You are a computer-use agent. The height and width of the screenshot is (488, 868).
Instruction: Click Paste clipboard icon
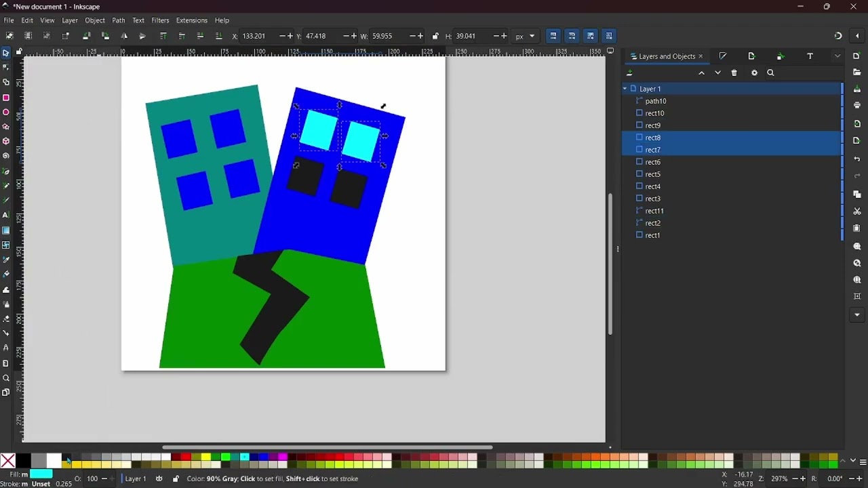point(857,228)
